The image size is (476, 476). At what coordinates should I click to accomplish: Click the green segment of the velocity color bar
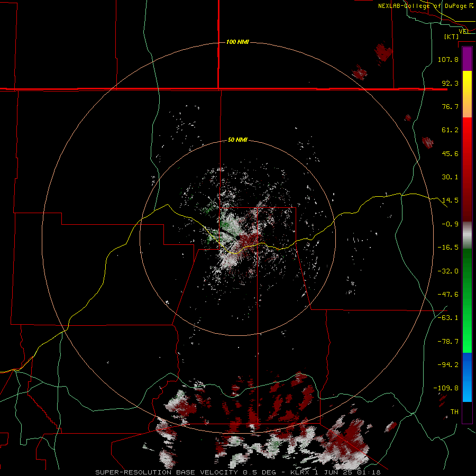[x=467, y=300]
